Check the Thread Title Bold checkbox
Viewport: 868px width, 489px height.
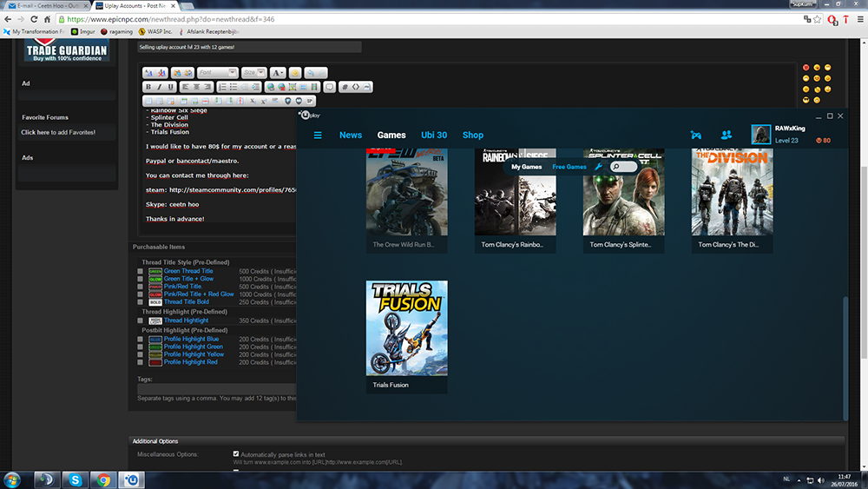click(140, 302)
